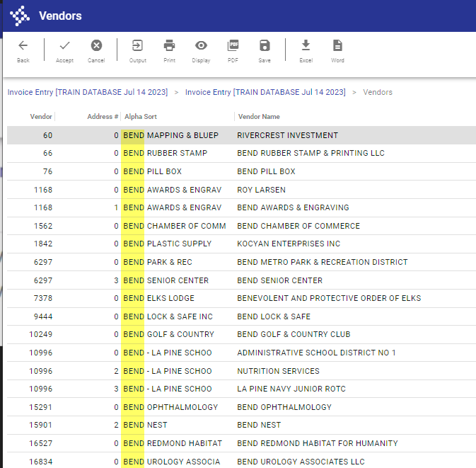This screenshot has height=468, width=476.
Task: Click the Cancel X icon
Action: pos(96,45)
